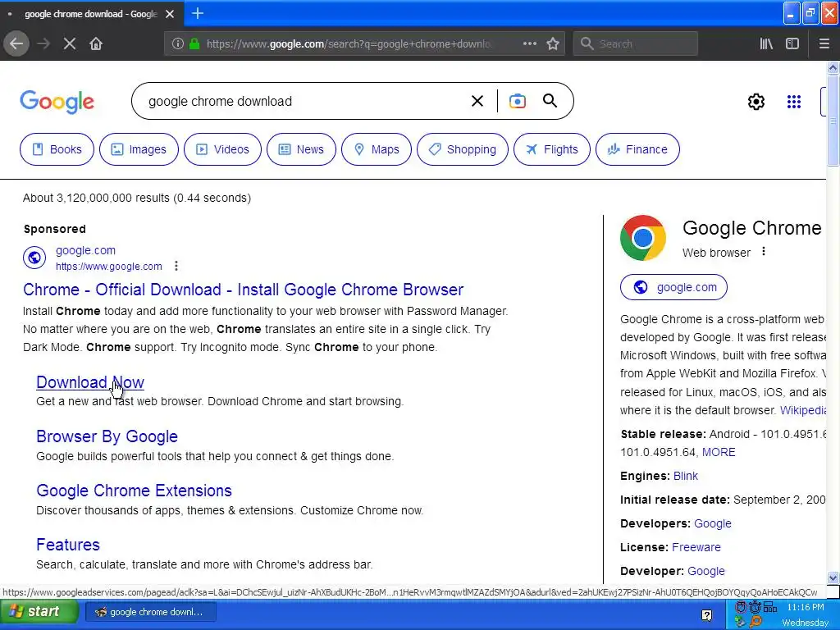
Task: Toggle the sidebar view icon
Action: coord(792,43)
